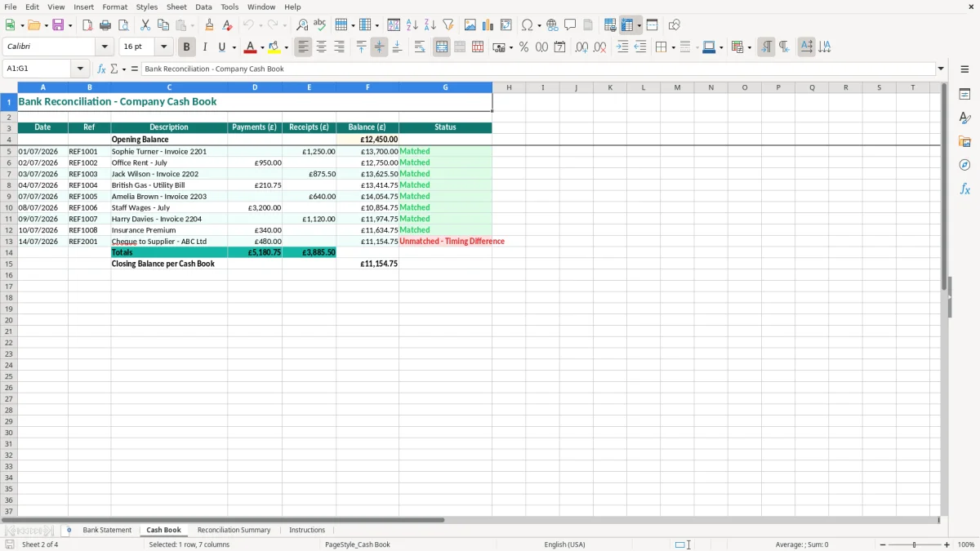The image size is (980, 551).
Task: Click the zoom out minus button
Action: click(883, 544)
